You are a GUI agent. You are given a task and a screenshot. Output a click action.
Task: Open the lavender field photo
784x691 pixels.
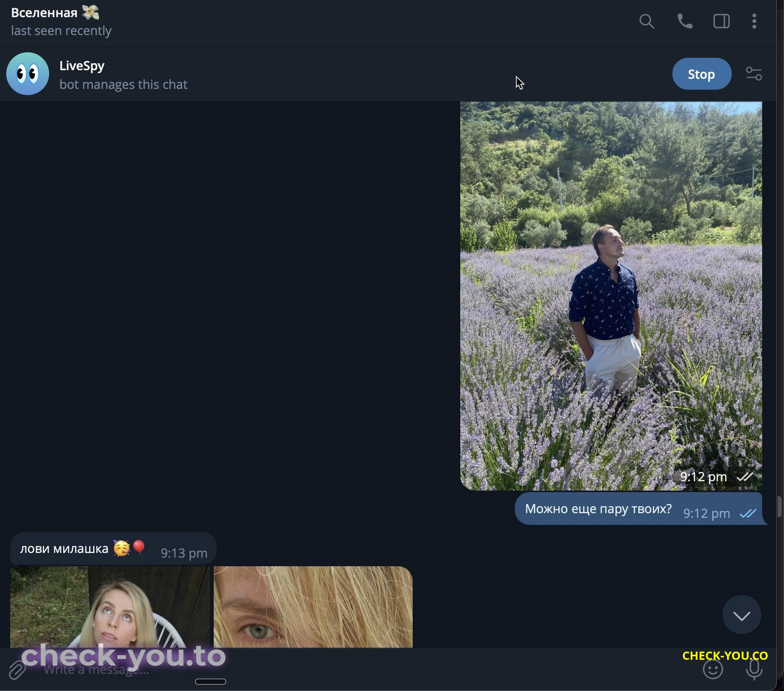pyautogui.click(x=611, y=296)
